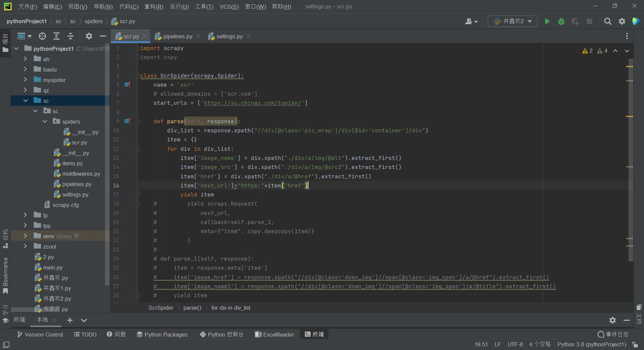Add a new terminal tab

coord(70,320)
